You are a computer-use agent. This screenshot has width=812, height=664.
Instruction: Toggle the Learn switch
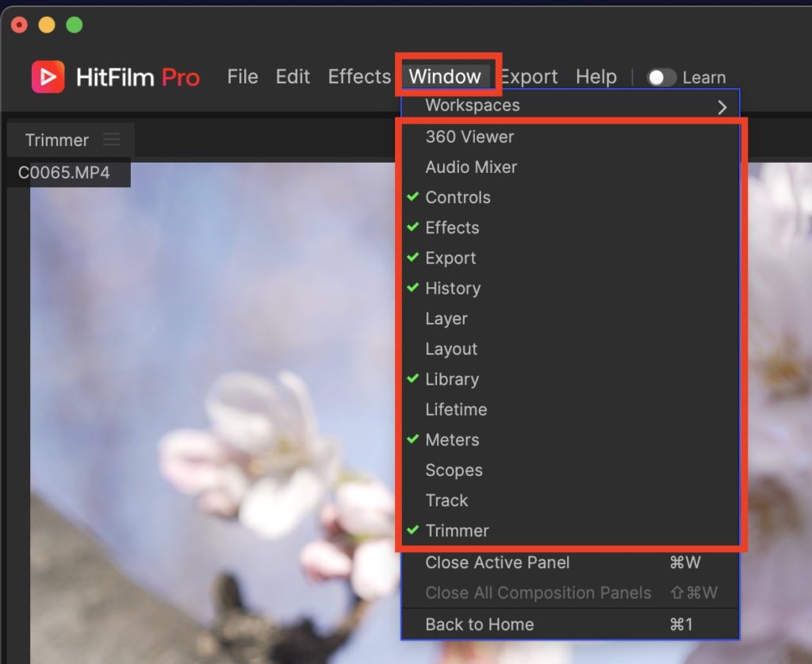point(661,78)
